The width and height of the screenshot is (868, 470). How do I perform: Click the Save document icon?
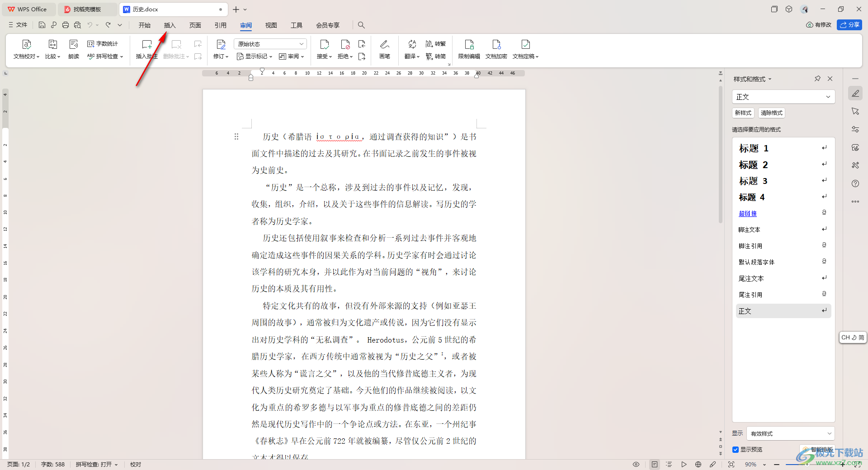click(42, 25)
